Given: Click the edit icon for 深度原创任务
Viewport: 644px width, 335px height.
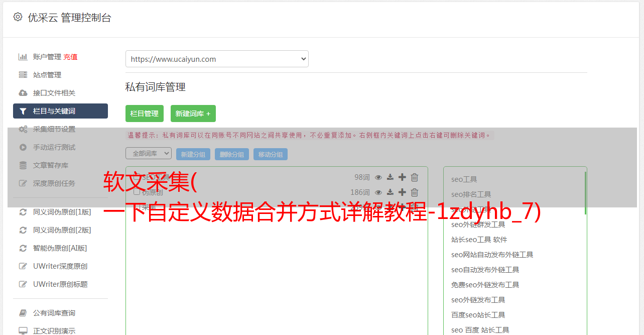Looking at the screenshot, I should (23, 183).
